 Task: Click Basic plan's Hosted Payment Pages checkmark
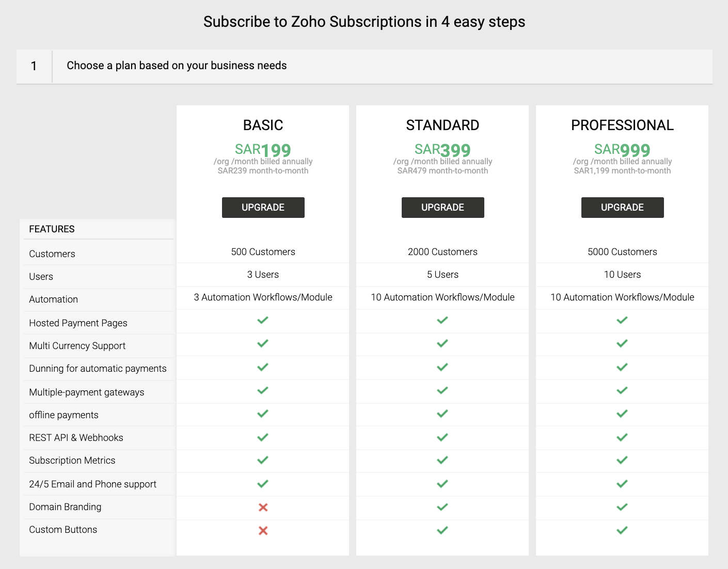coord(263,320)
